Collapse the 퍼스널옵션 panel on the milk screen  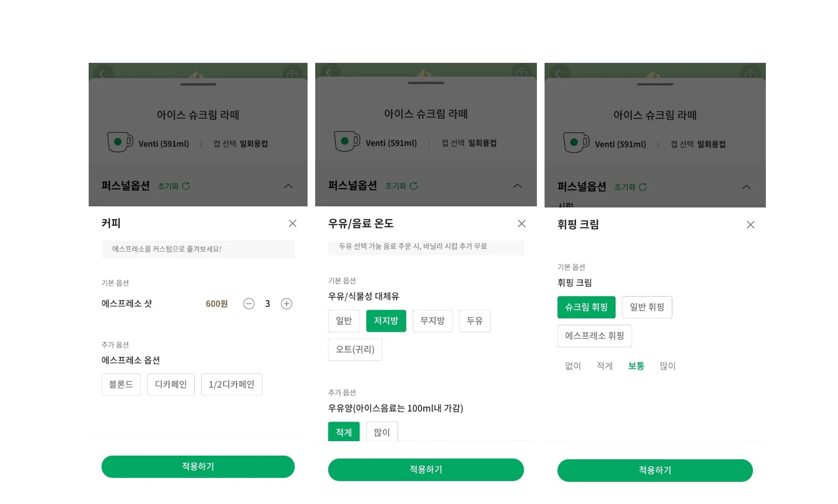point(517,186)
